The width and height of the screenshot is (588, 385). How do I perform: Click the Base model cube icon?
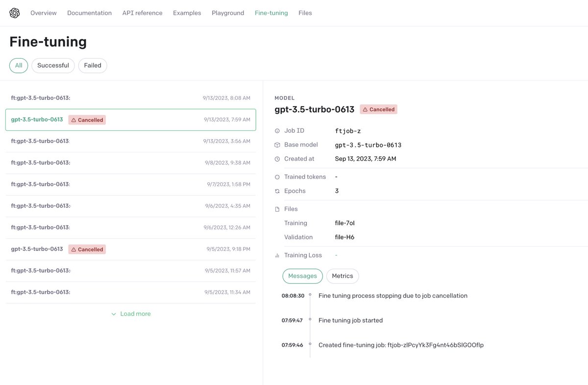point(277,145)
